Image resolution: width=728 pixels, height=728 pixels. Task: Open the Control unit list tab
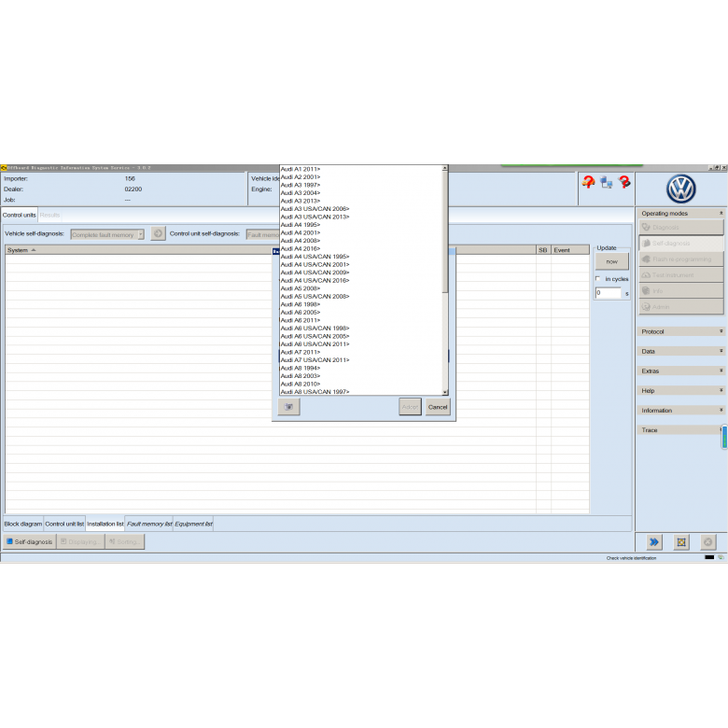(x=64, y=524)
